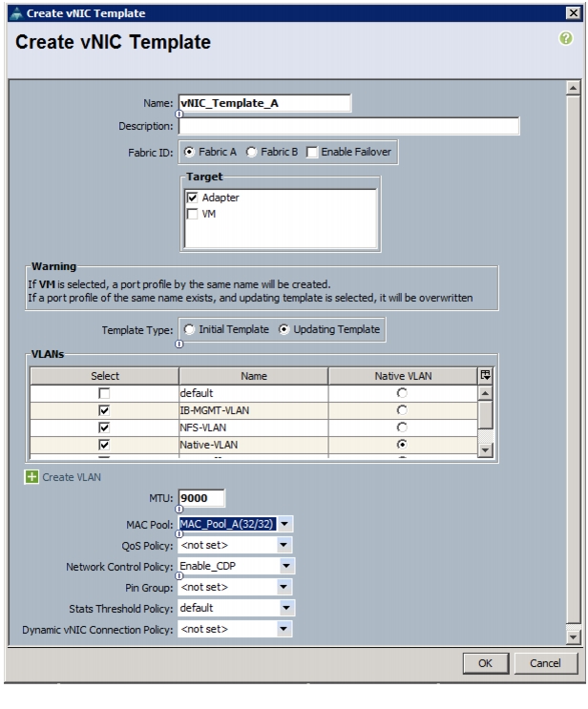588x709 pixels.
Task: Select the Fabric B radio button
Action: coord(251,152)
